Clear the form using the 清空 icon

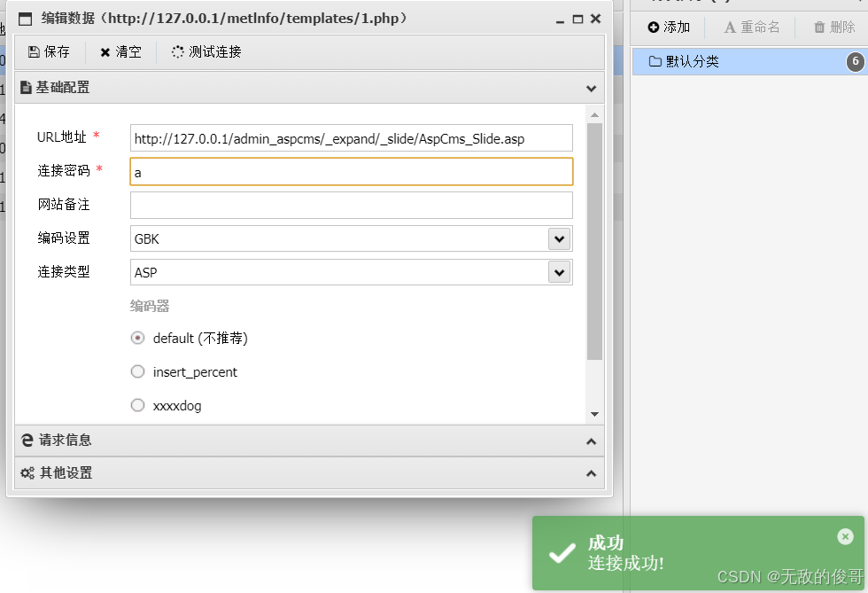pos(105,51)
